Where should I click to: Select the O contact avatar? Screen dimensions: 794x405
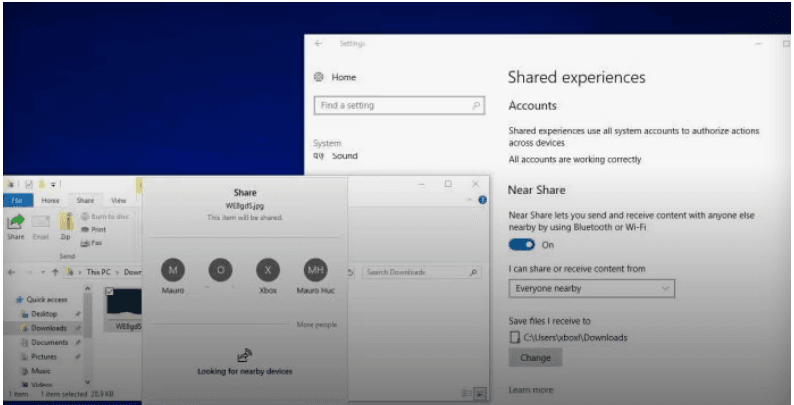tap(220, 270)
